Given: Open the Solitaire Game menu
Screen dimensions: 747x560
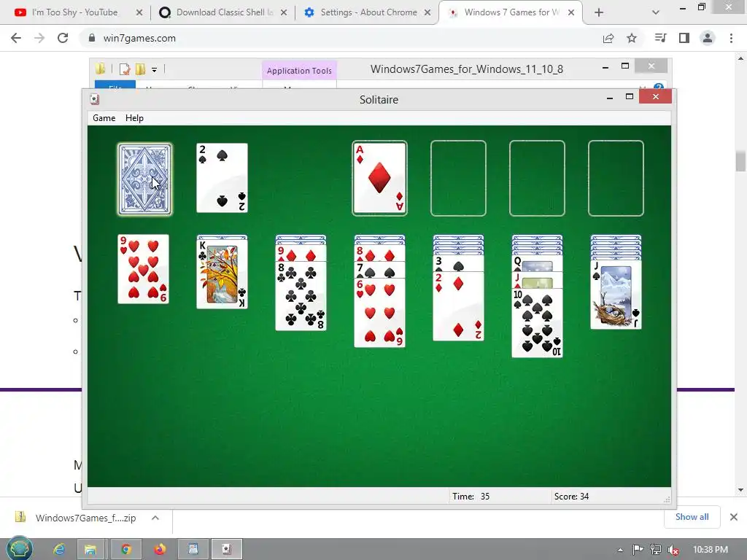Looking at the screenshot, I should (x=104, y=118).
